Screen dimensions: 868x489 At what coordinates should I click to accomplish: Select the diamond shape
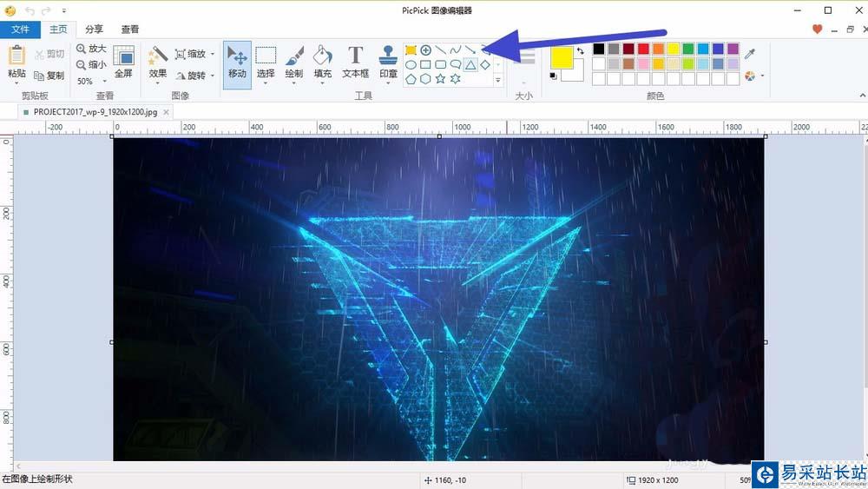click(x=485, y=65)
